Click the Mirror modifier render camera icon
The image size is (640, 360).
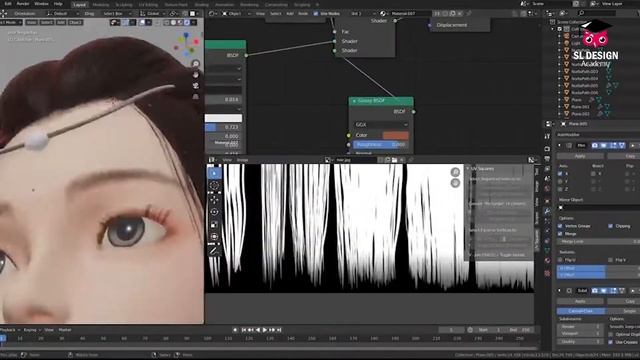coord(595,145)
